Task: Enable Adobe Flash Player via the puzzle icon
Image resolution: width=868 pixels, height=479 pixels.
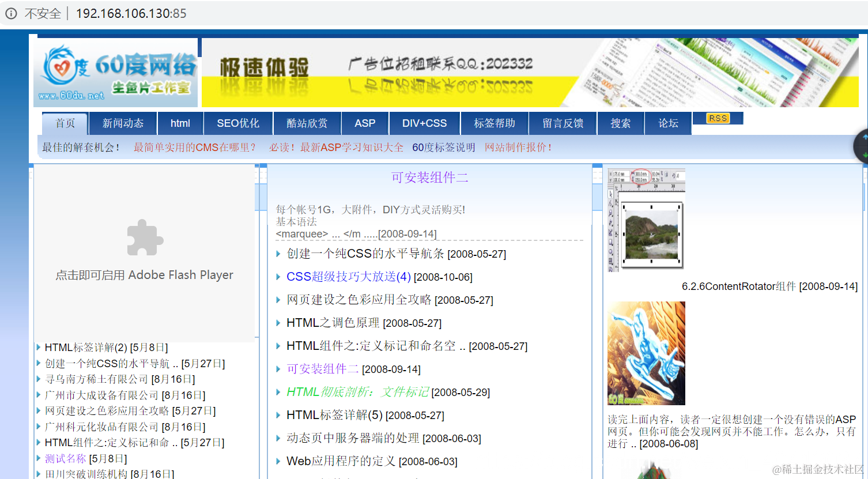Action: [x=145, y=237]
